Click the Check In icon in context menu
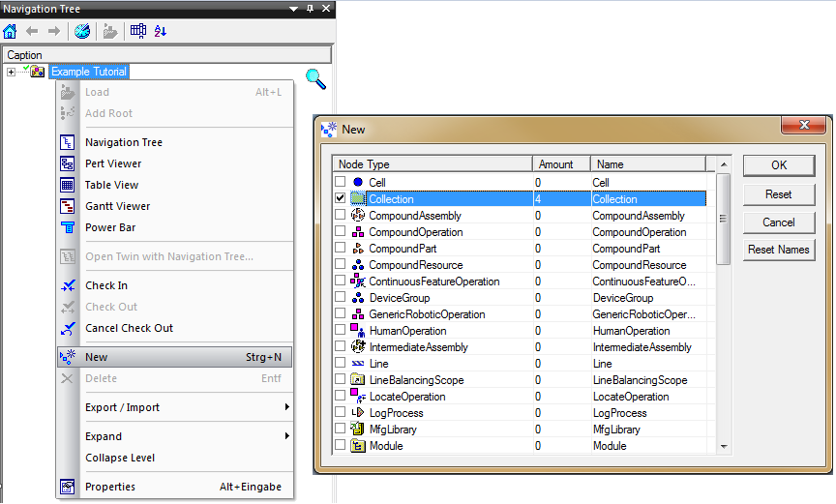 pyautogui.click(x=68, y=286)
